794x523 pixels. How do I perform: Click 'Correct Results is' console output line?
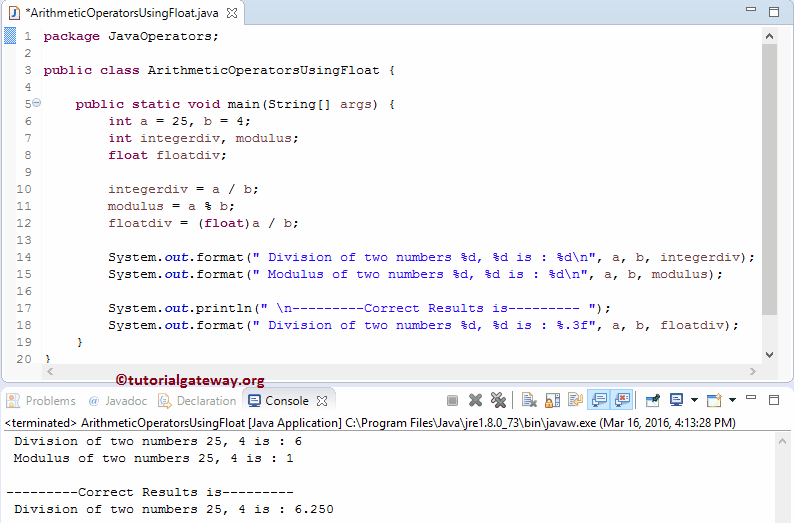pyautogui.click(x=150, y=492)
